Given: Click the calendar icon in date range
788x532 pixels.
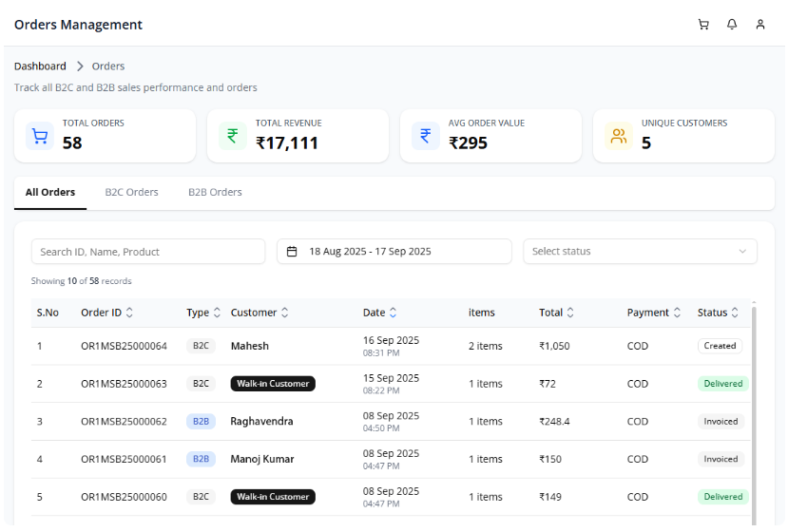Looking at the screenshot, I should [x=292, y=252].
